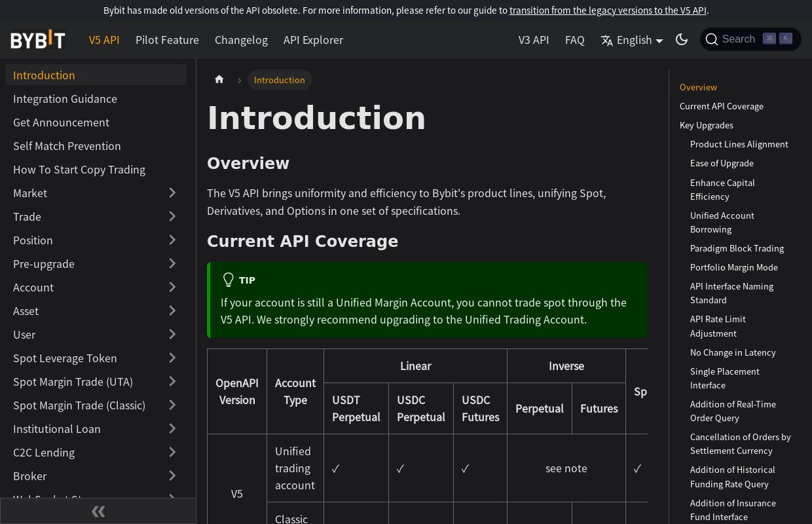
Task: Jump to Paradigm Block Trading
Action: (x=737, y=248)
